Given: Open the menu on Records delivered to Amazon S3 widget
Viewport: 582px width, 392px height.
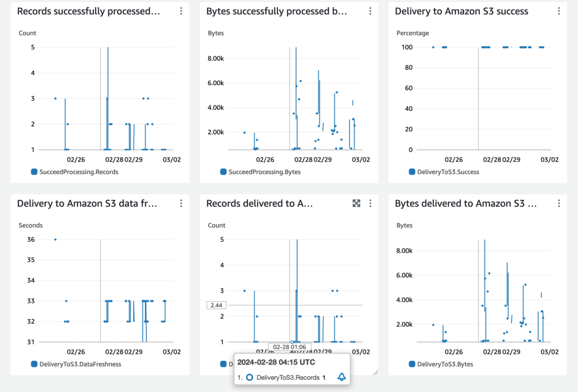Looking at the screenshot, I should tap(370, 204).
